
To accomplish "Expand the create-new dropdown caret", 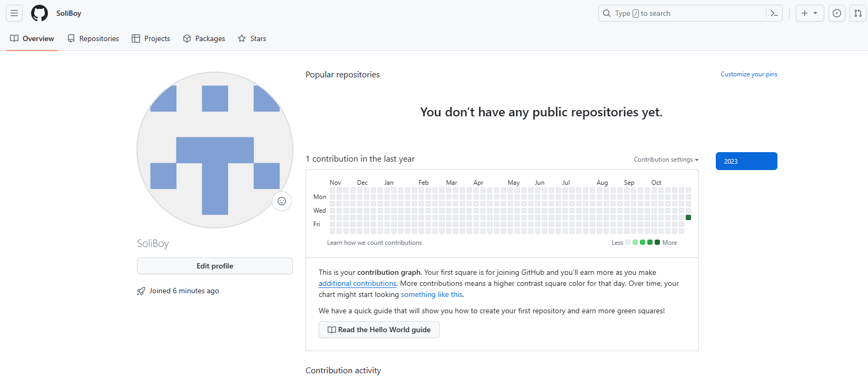I will coord(815,13).
